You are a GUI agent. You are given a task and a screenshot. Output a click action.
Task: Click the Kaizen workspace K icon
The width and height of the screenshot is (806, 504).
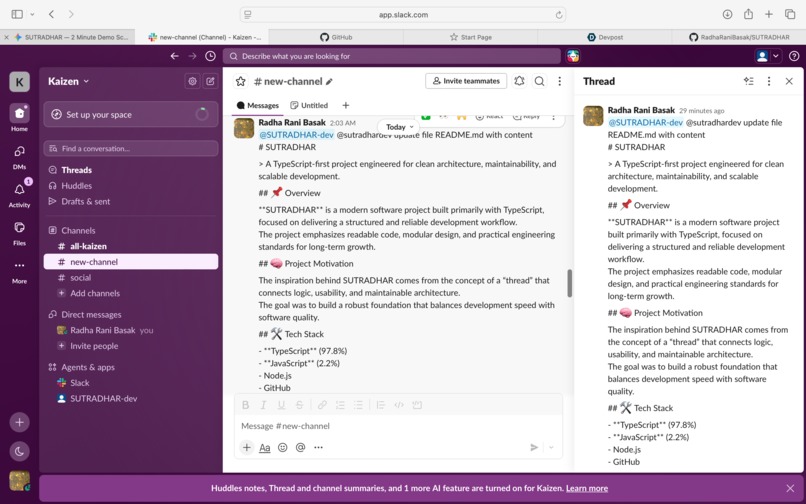point(20,82)
